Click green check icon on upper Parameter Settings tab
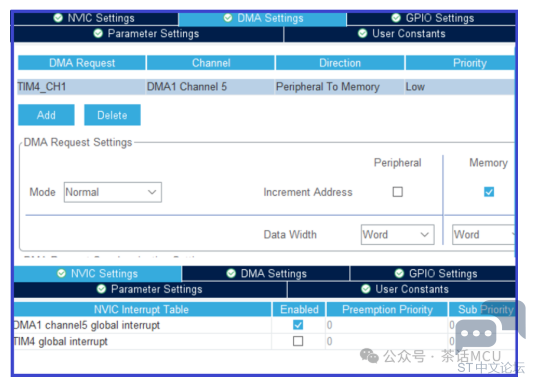 (x=98, y=33)
